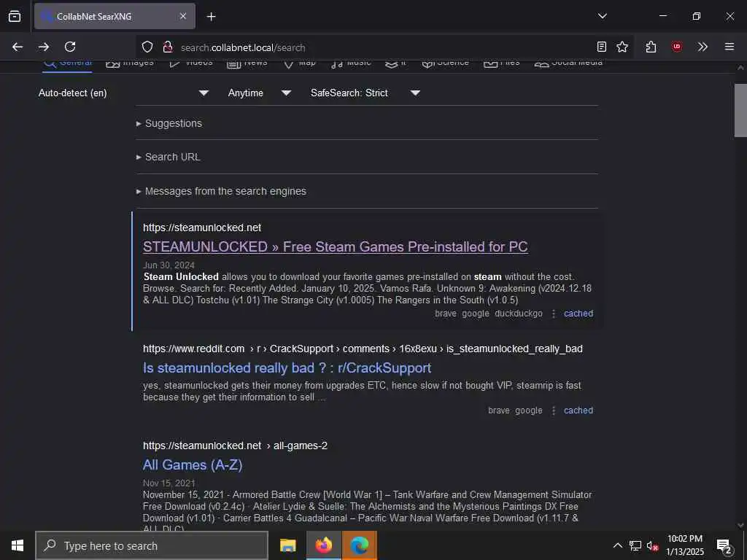747x560 pixels.
Task: Show more tools overflow chevrons
Action: click(x=703, y=47)
